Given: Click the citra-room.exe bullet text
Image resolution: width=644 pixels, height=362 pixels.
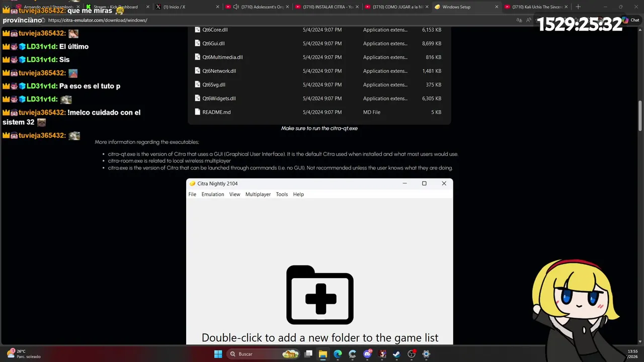Looking at the screenshot, I should coord(169,161).
